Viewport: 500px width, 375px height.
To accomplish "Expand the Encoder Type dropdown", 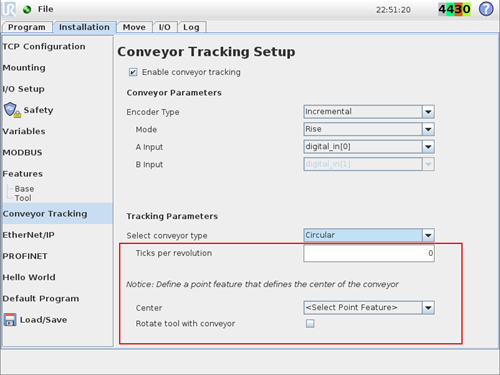I will (369, 112).
